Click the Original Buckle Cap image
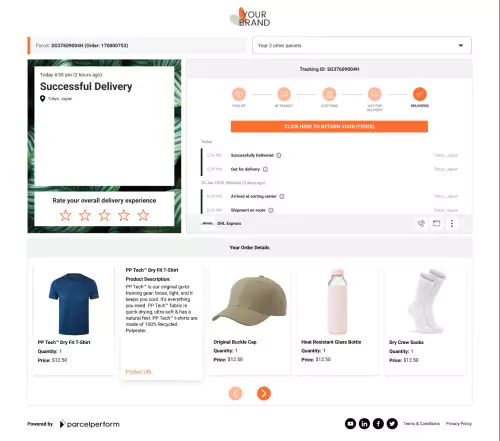This screenshot has height=441, width=500. click(x=250, y=301)
